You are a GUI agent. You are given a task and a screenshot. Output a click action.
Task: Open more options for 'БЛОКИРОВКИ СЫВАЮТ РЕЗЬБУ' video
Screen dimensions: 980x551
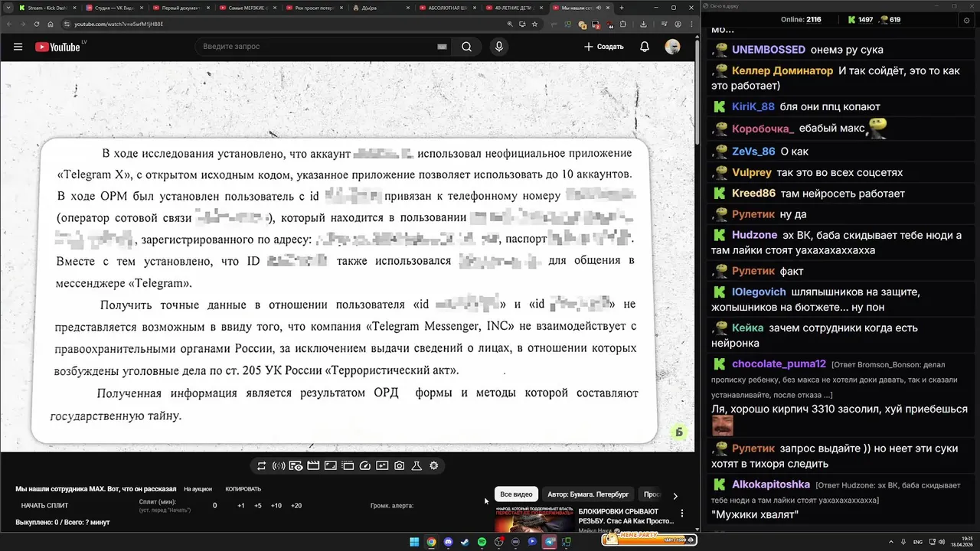tap(682, 514)
